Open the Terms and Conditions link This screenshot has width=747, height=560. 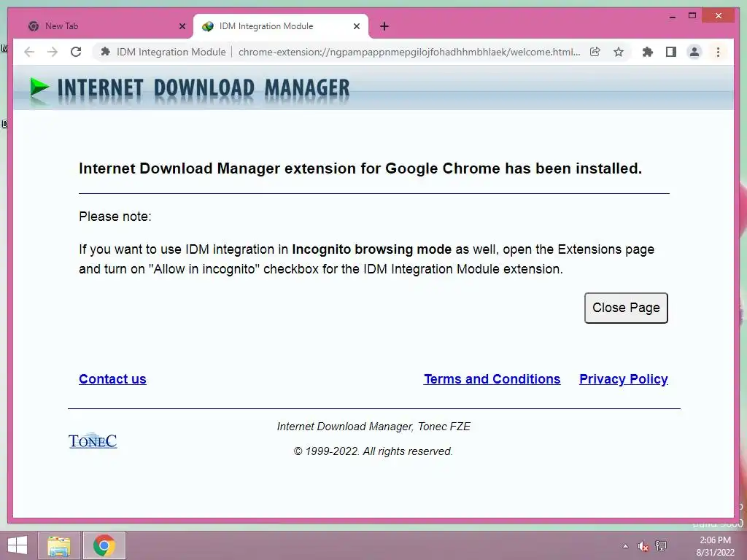pos(492,379)
